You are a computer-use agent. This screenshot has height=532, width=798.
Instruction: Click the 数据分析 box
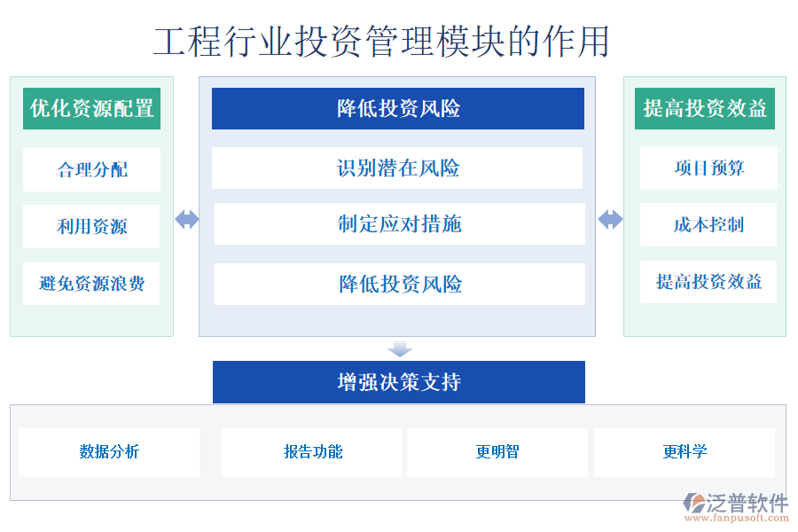coord(109,452)
